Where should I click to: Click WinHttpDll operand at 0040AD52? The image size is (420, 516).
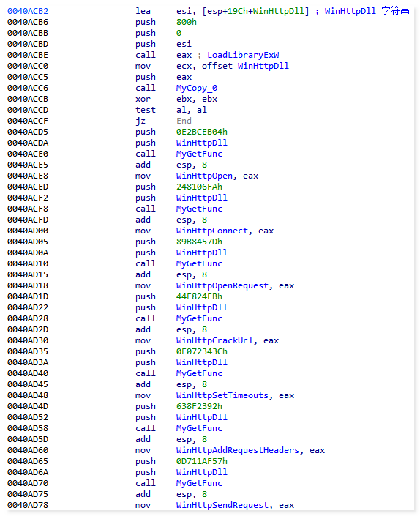click(202, 417)
